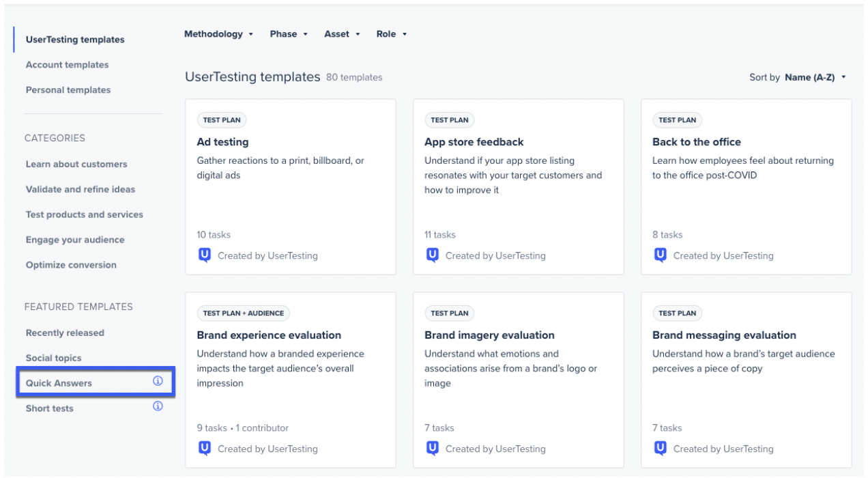868x478 pixels.
Task: Click the UserTesting logo on Ad testing card
Action: [x=204, y=255]
